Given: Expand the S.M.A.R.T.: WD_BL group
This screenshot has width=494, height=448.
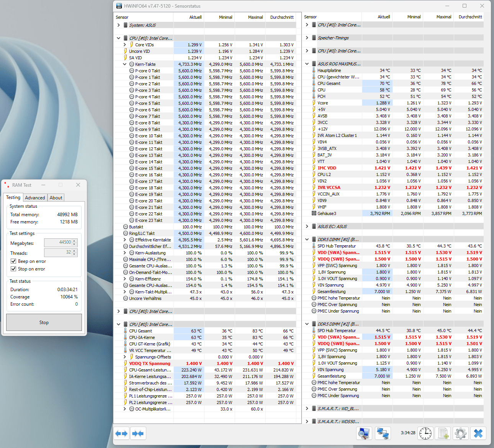Looking at the screenshot, I should pyautogui.click(x=307, y=409).
